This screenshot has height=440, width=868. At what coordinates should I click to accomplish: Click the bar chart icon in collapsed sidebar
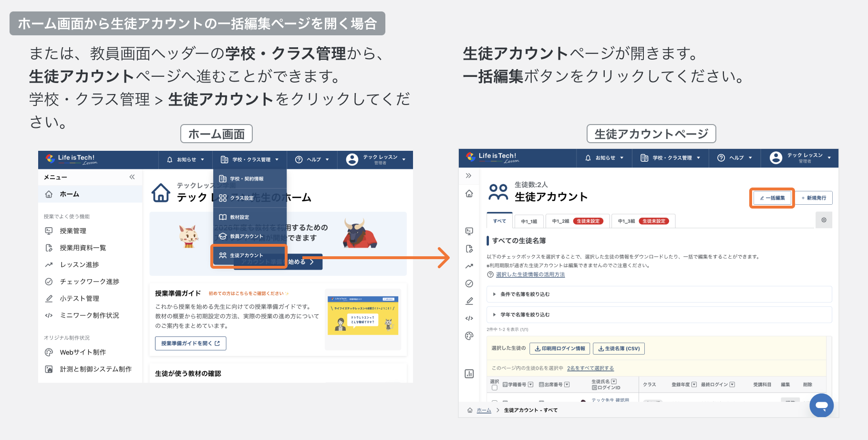point(469,374)
